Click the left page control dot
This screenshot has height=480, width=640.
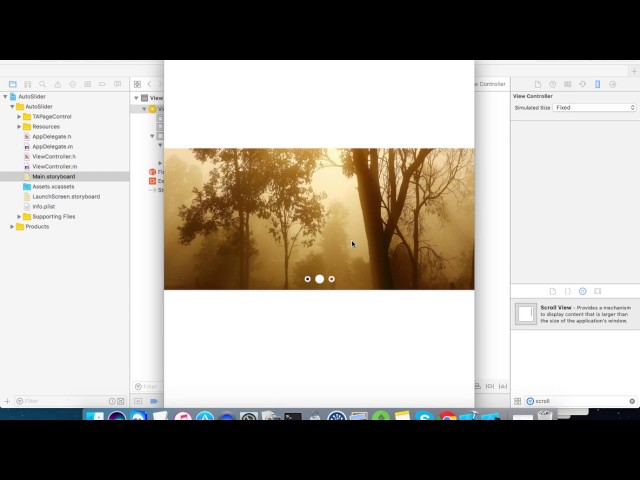click(307, 279)
